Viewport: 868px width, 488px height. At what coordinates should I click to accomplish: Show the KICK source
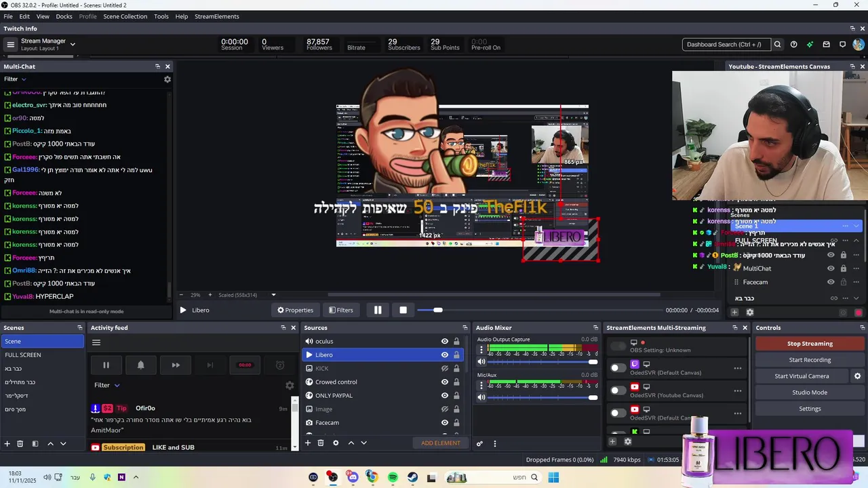(x=445, y=369)
